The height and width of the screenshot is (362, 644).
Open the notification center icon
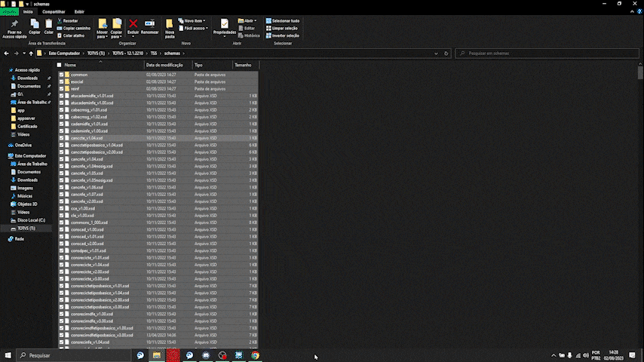tap(632, 355)
